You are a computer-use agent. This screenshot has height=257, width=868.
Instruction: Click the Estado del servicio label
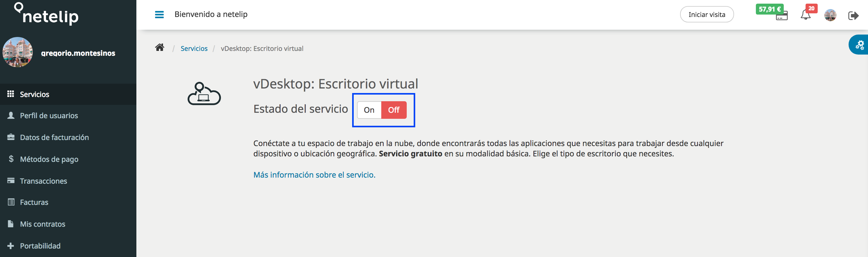[301, 109]
